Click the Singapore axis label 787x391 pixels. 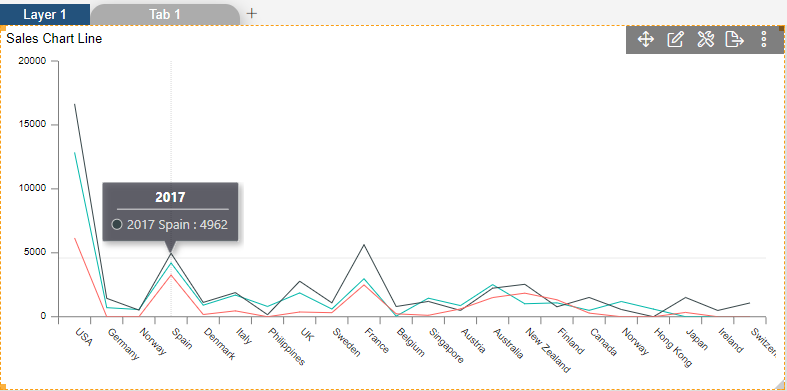(x=446, y=345)
